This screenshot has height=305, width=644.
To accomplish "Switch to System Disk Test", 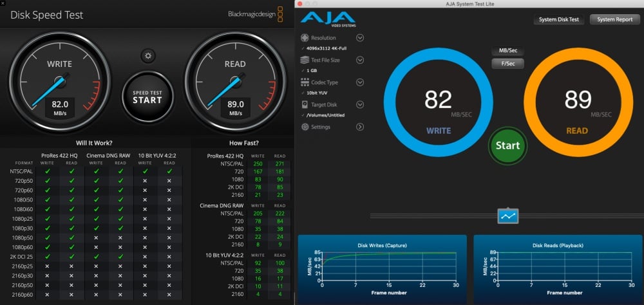I will (x=558, y=19).
